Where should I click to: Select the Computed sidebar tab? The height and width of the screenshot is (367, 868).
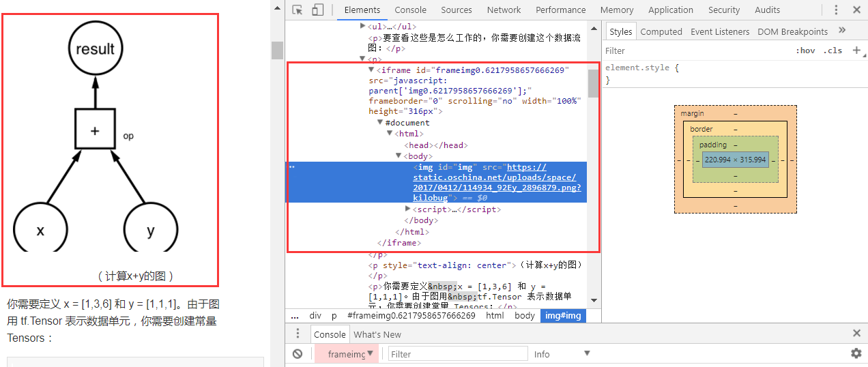(661, 31)
